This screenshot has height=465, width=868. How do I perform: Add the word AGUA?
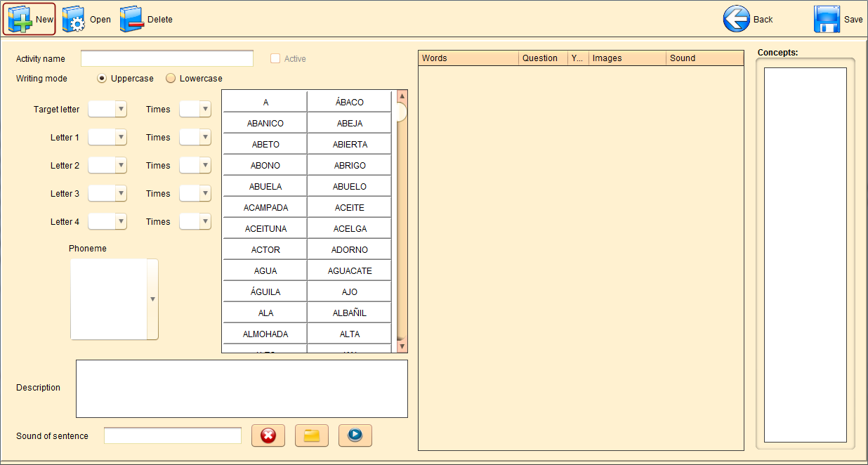coord(265,270)
